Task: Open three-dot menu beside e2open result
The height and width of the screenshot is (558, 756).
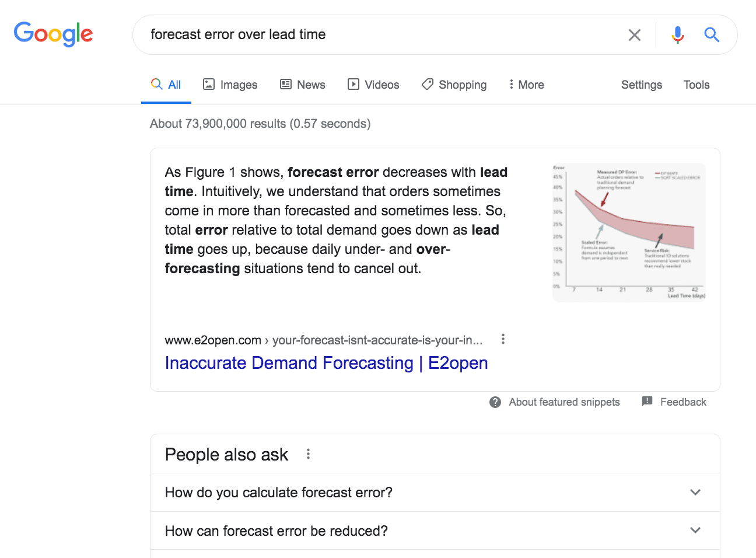Action: click(503, 339)
